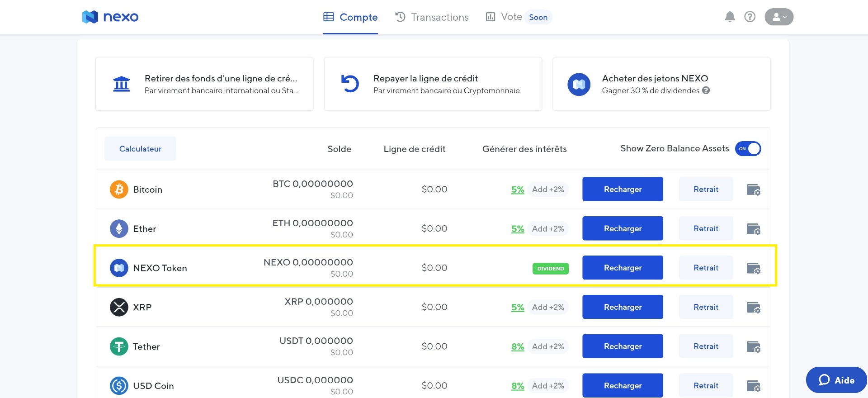Open Repayer la ligne de crédit card

tap(433, 84)
